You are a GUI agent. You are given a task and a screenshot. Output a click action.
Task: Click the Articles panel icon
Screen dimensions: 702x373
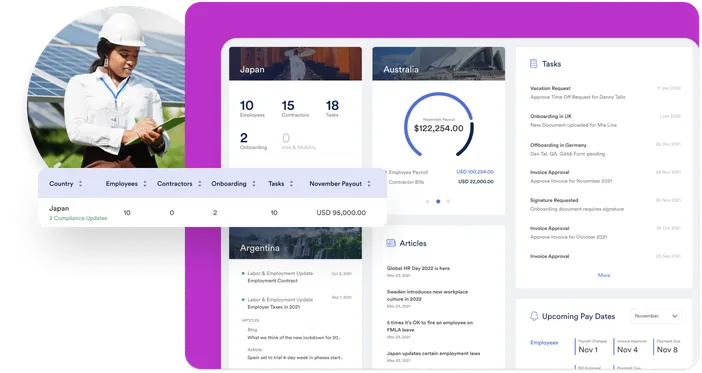coord(391,243)
